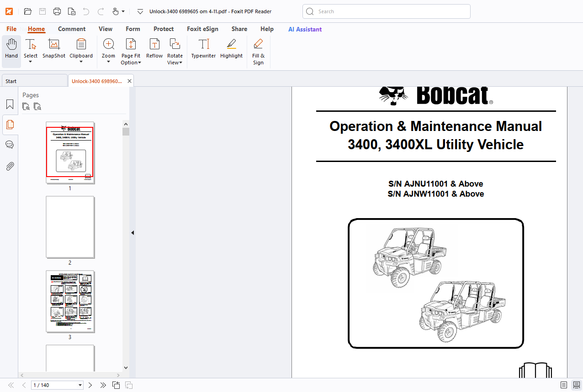Click the thumbnail panel scroll down arrow
The height and width of the screenshot is (392, 583).
(126, 367)
